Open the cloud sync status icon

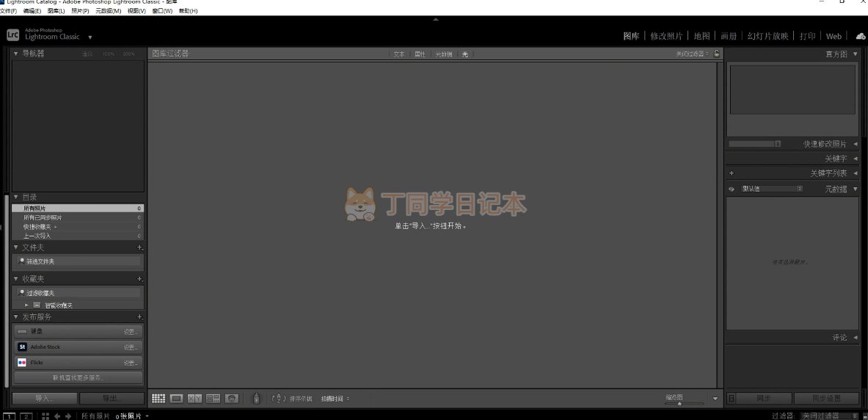tap(861, 36)
